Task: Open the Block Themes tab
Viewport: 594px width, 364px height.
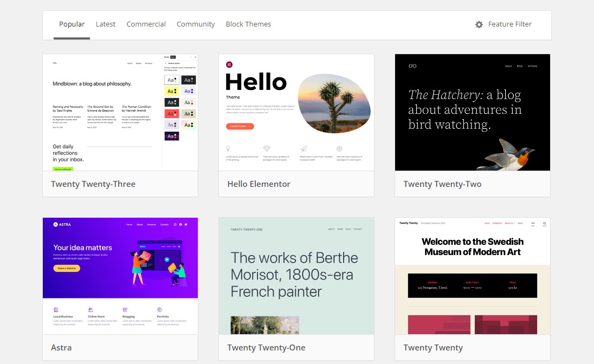Action: pos(248,24)
